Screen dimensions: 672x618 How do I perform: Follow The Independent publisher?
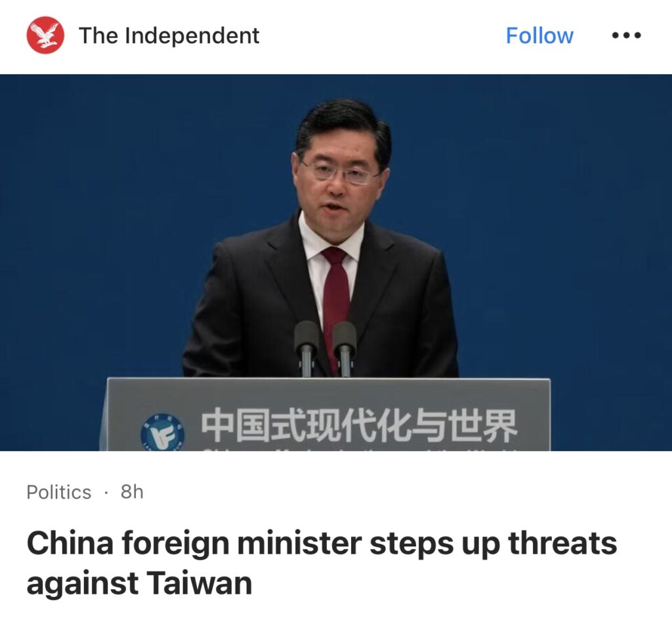539,35
